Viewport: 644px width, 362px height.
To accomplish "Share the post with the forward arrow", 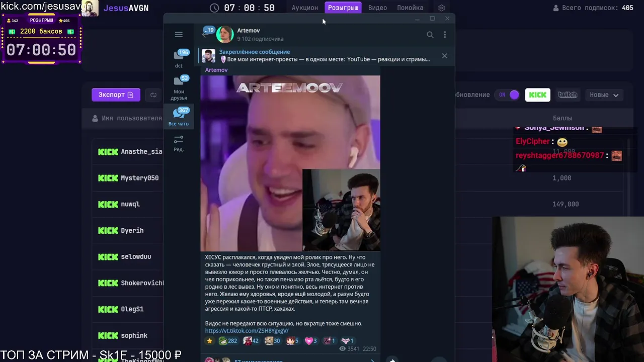I will point(392,359).
